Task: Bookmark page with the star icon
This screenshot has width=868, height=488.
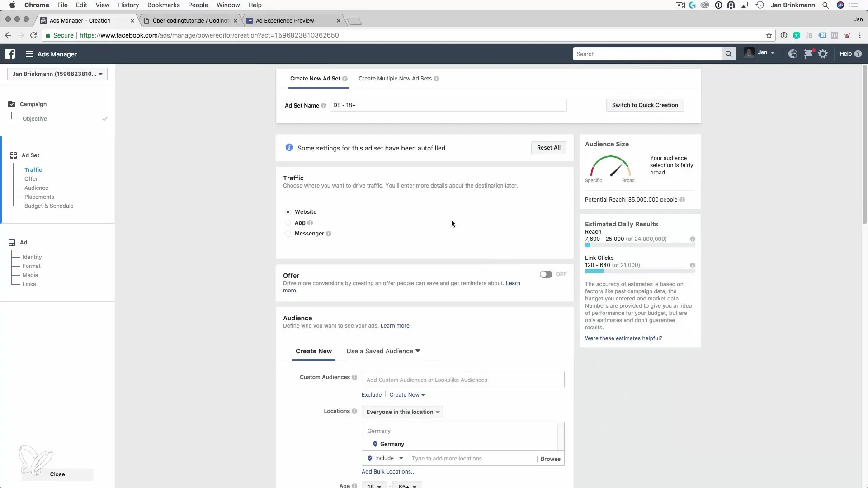Action: tap(769, 35)
